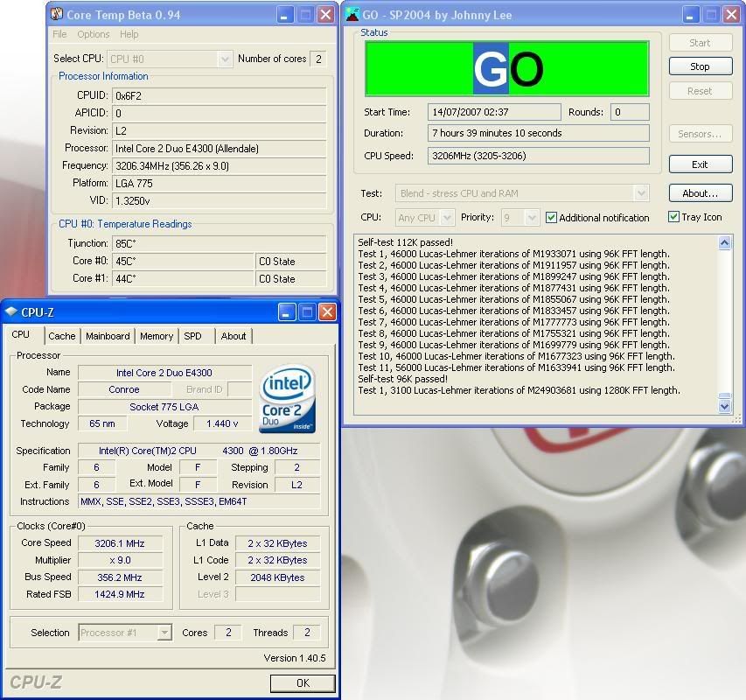746x700 pixels.
Task: Click the Exit button in SP2004
Action: click(x=700, y=164)
